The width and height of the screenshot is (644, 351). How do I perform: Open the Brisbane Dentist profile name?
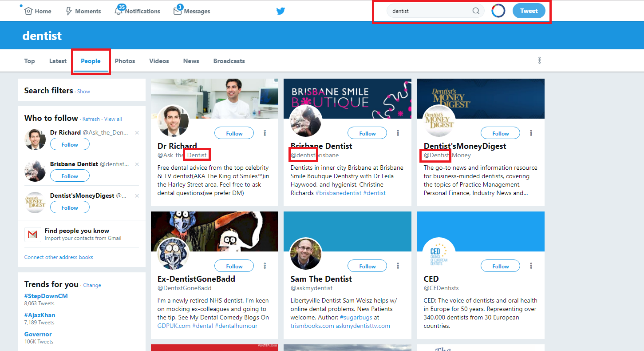pos(321,146)
